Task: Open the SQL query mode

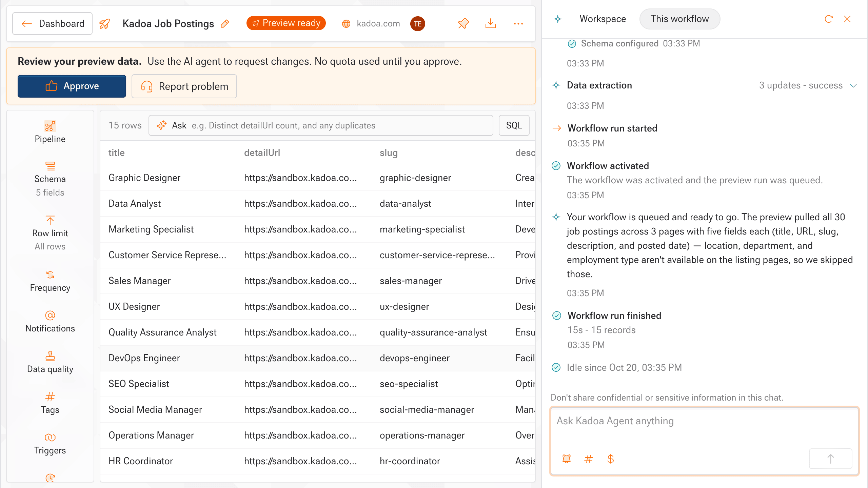Action: coord(514,125)
